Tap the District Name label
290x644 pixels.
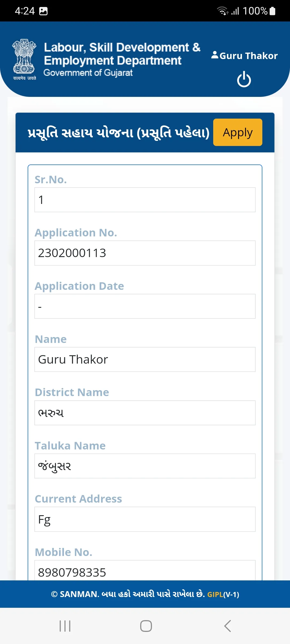[x=72, y=392]
